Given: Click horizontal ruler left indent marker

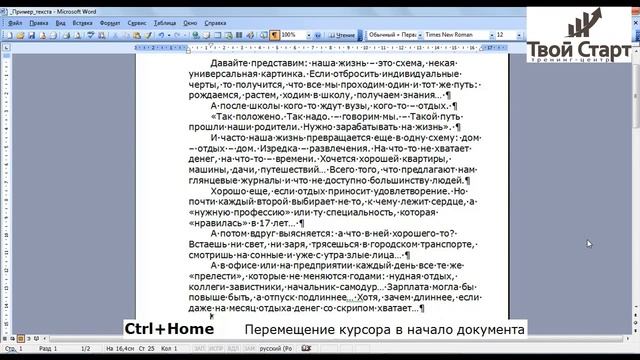Looking at the screenshot, I should click(188, 50).
